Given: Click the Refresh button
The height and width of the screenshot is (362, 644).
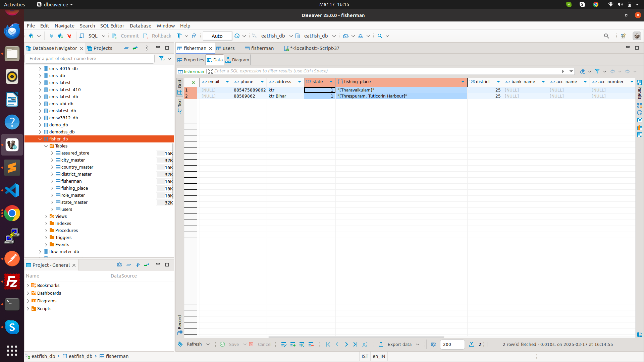Looking at the screenshot, I should (x=194, y=344).
